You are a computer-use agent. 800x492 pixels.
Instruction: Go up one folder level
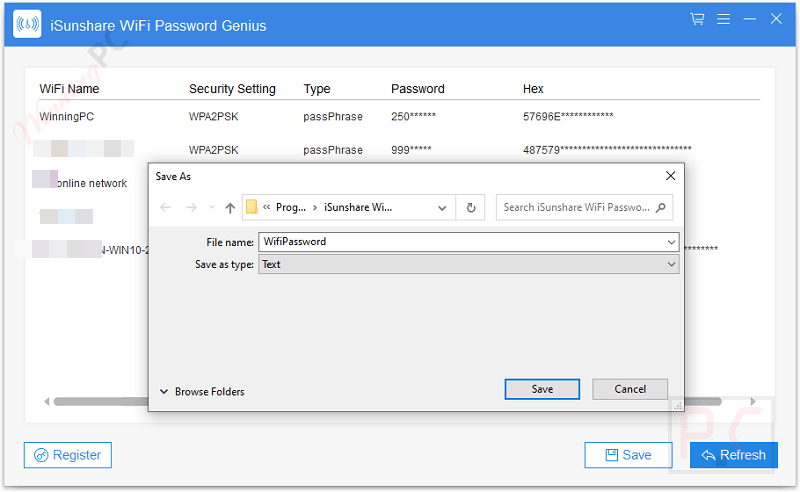[x=230, y=208]
